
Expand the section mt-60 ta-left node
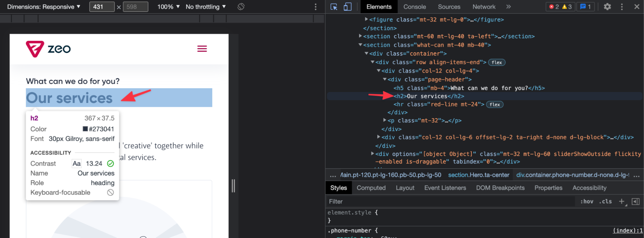click(360, 36)
